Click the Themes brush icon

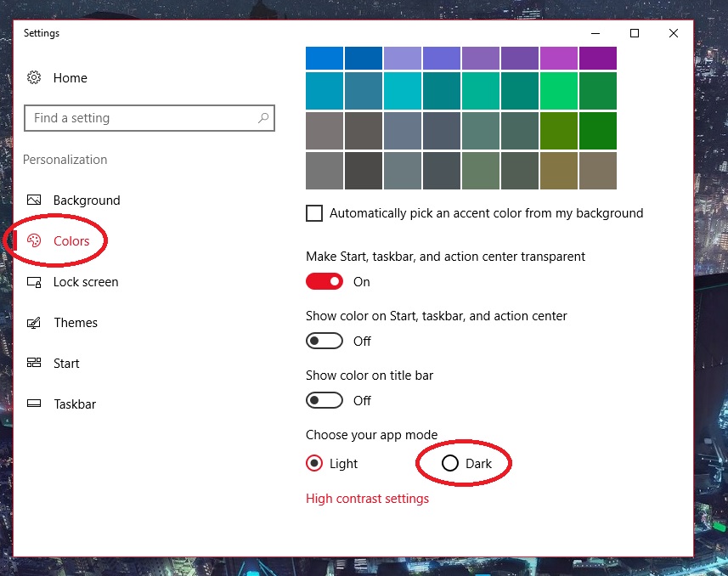[x=34, y=322]
